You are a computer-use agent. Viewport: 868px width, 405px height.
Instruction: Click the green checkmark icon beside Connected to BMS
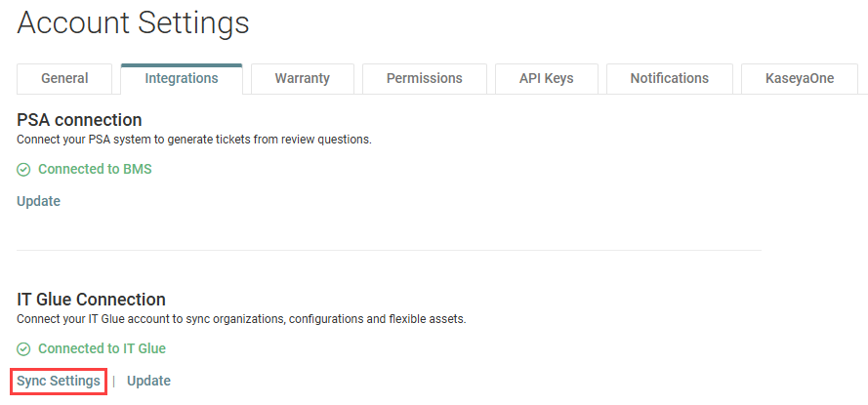23,170
